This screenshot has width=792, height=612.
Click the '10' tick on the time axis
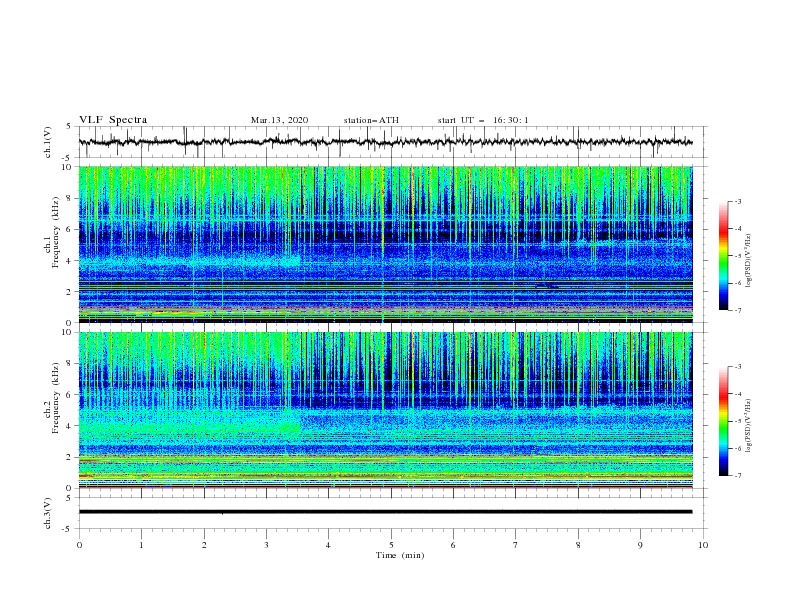click(703, 545)
